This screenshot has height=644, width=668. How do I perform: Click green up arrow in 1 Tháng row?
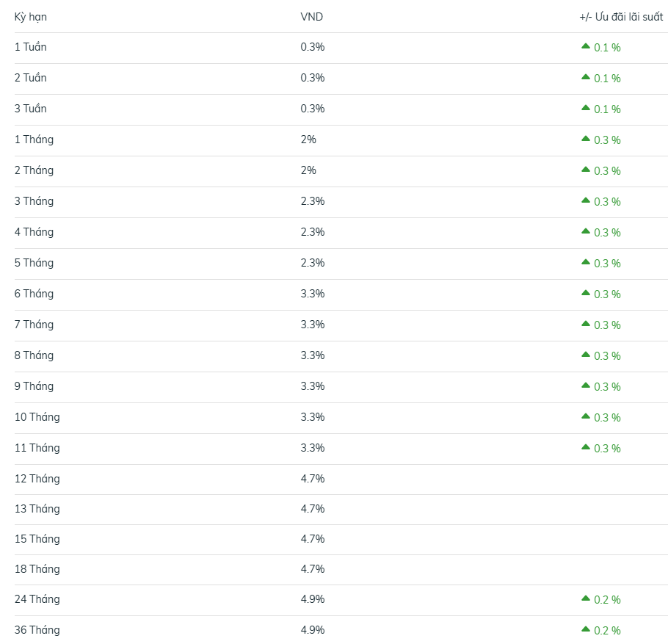click(x=585, y=139)
